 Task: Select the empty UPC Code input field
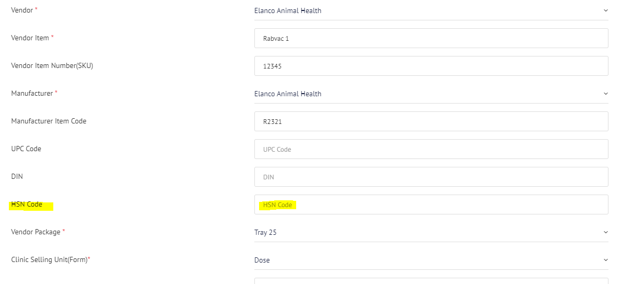[431, 149]
